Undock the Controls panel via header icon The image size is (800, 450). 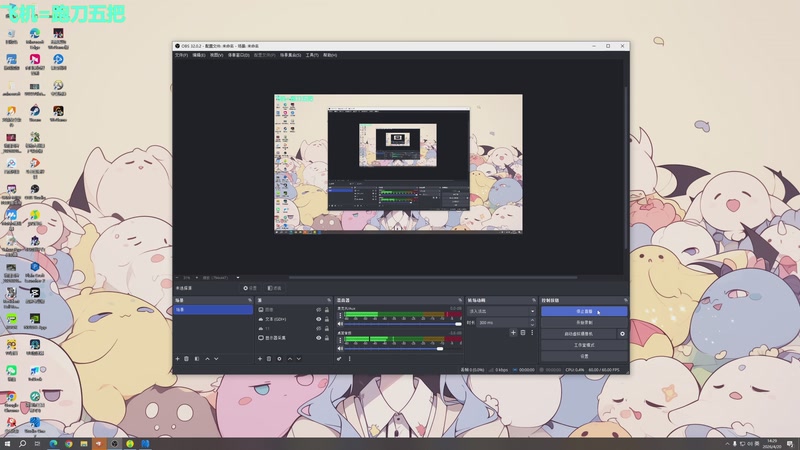click(x=626, y=300)
